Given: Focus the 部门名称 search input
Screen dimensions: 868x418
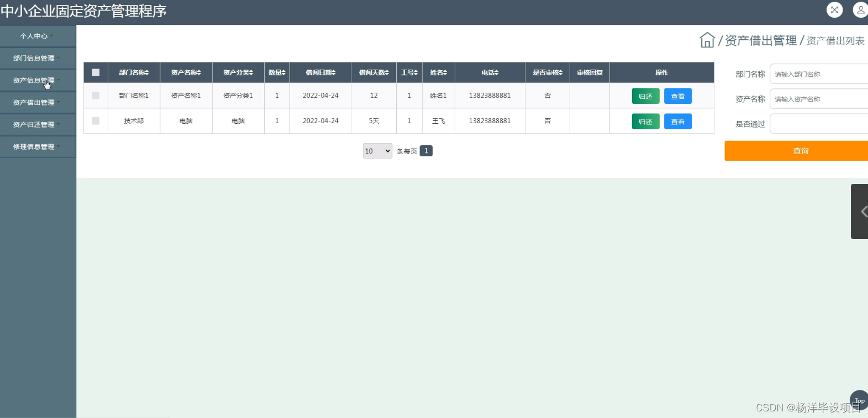Looking at the screenshot, I should 819,74.
